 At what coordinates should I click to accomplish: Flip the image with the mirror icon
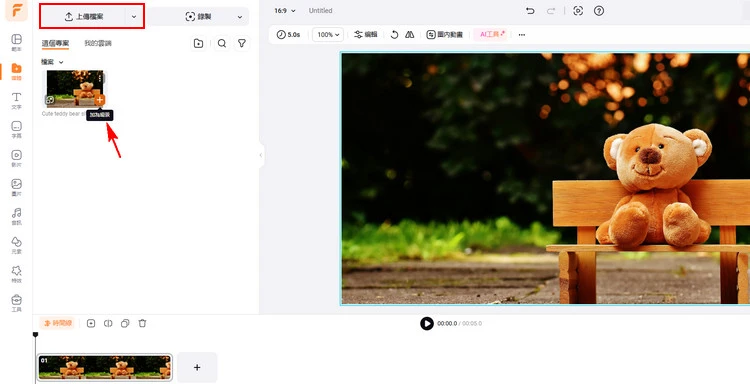409,34
